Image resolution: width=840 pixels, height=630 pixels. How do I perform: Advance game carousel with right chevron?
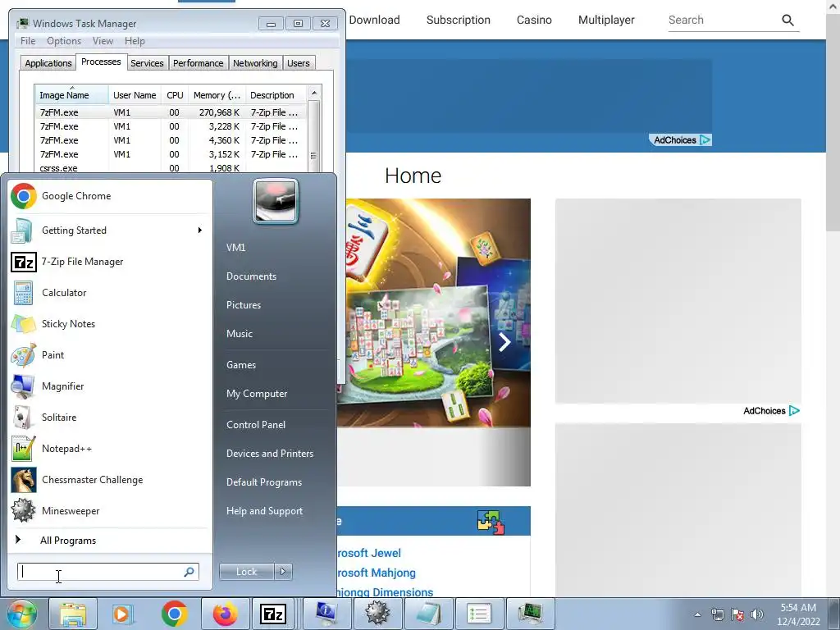504,342
